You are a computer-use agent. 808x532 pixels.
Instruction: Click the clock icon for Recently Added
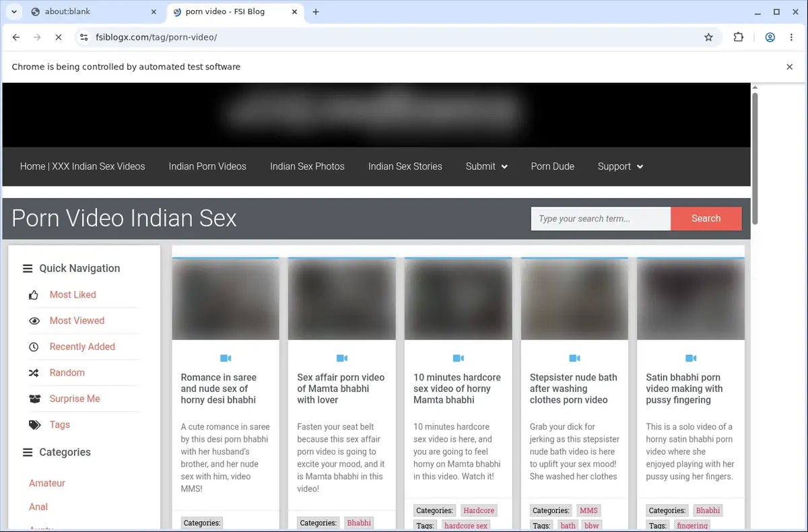pos(34,347)
